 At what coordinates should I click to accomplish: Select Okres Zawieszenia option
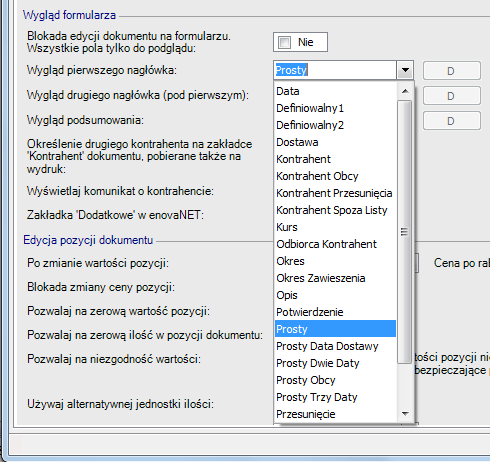coord(335,278)
